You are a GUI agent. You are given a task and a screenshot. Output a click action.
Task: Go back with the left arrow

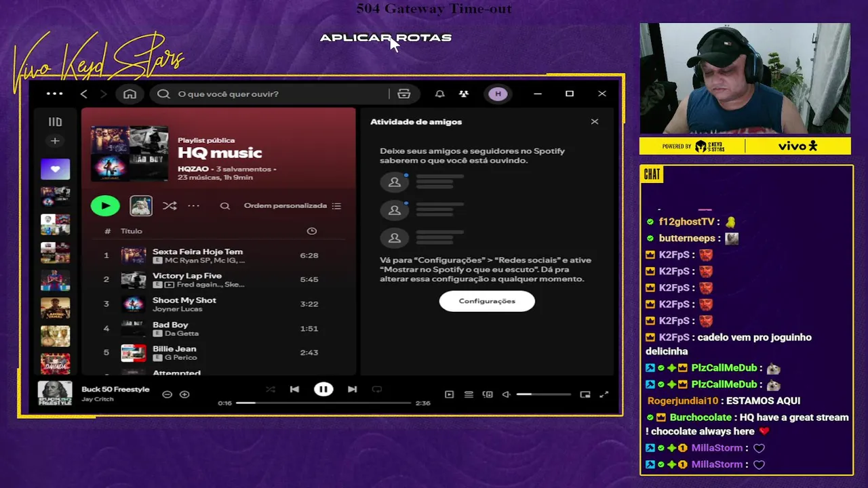[84, 94]
